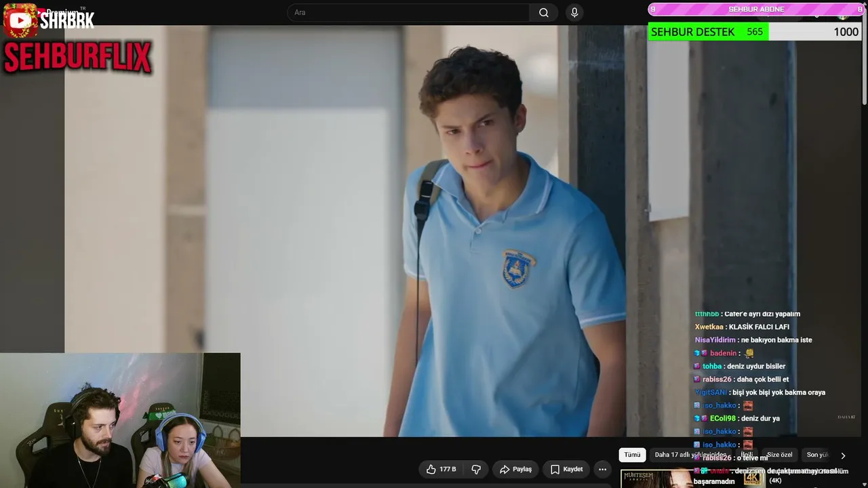Viewport: 868px width, 488px height.
Task: Choose the Daha 17 adlı yükleyiciden chip
Action: point(690,455)
